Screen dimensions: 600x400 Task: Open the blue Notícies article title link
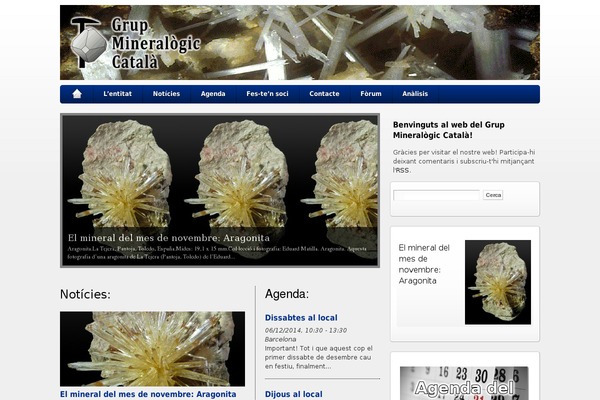148,394
